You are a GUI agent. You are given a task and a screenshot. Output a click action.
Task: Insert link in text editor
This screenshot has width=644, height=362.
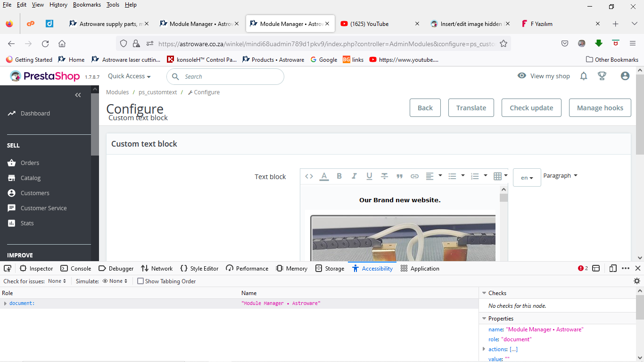[x=414, y=176]
